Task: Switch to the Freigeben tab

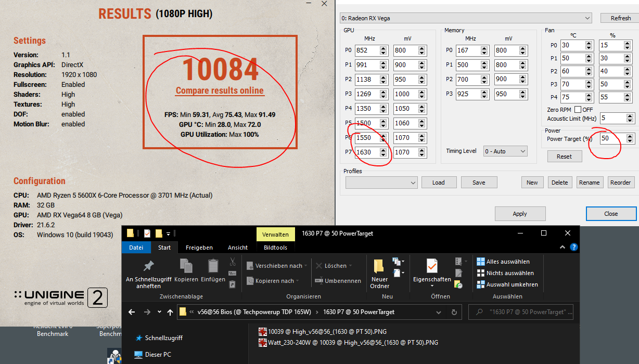Action: (199, 248)
